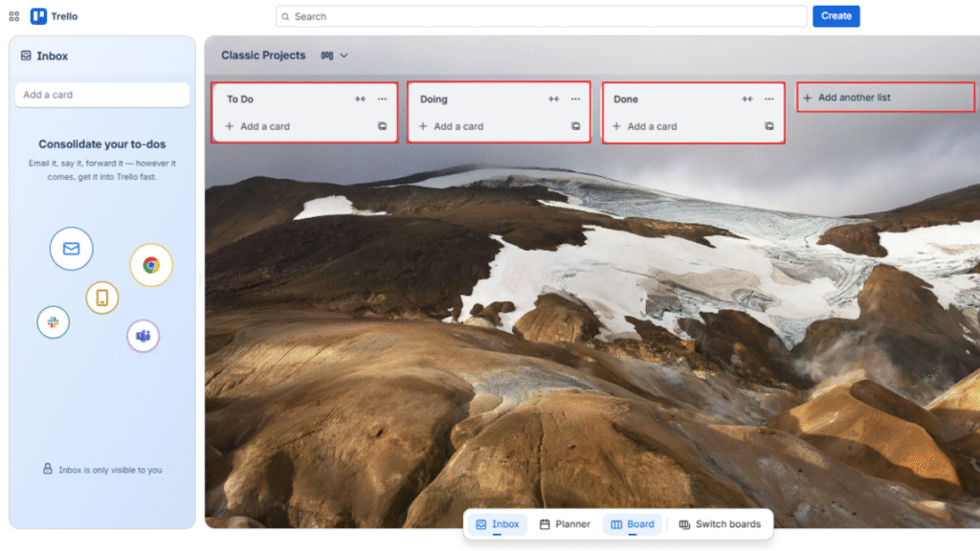980x551 pixels.
Task: Select the mobile phone icon
Action: 101,298
